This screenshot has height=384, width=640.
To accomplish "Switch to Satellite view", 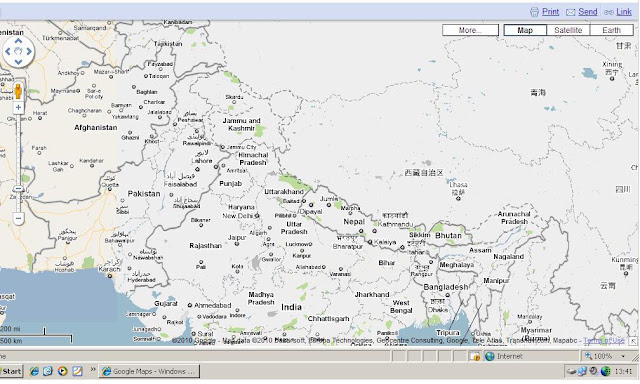I will point(568,30).
